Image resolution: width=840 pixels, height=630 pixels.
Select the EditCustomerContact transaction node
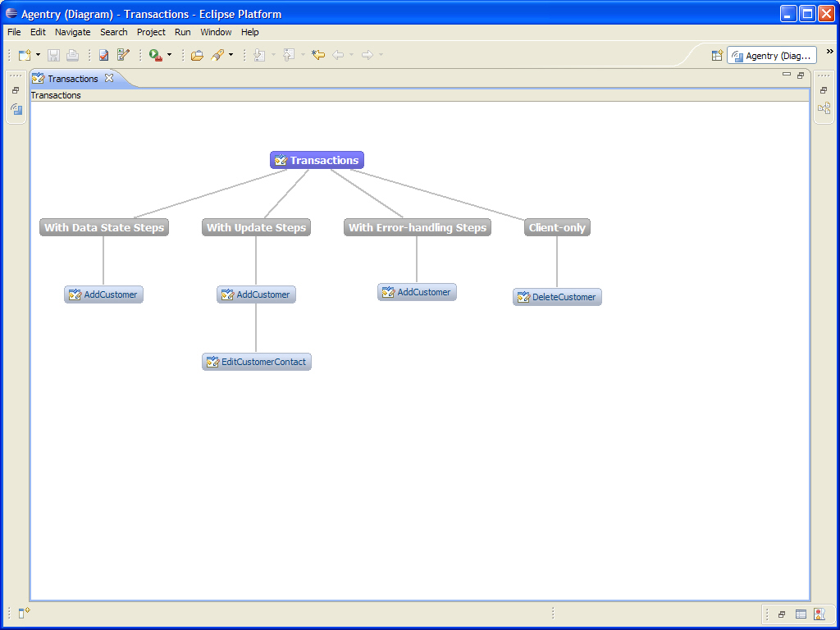tap(257, 362)
